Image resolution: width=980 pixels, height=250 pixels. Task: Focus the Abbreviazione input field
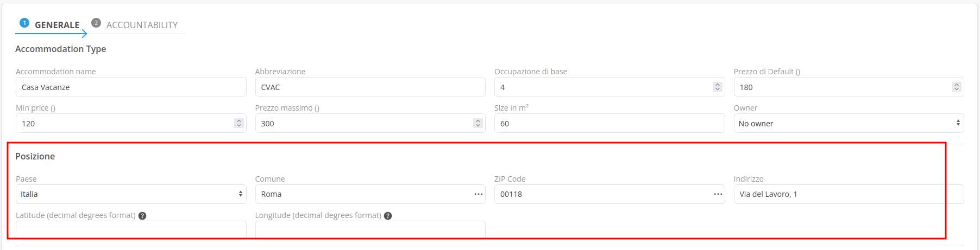pyautogui.click(x=369, y=87)
